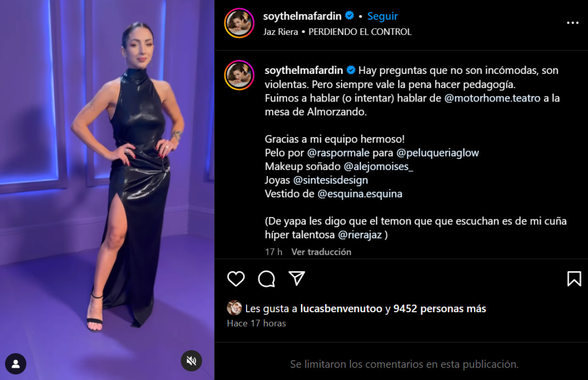Save the post with the bookmark icon
The image size is (588, 380).
click(574, 279)
